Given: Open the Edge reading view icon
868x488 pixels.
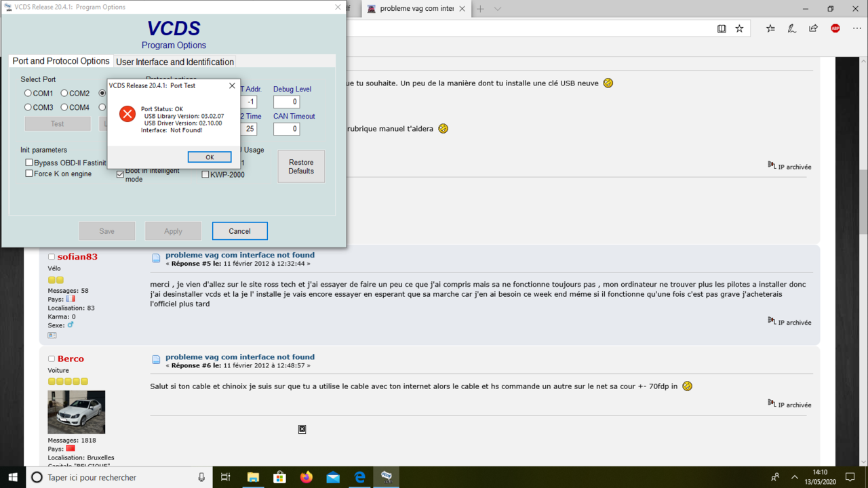Looking at the screenshot, I should click(x=722, y=28).
